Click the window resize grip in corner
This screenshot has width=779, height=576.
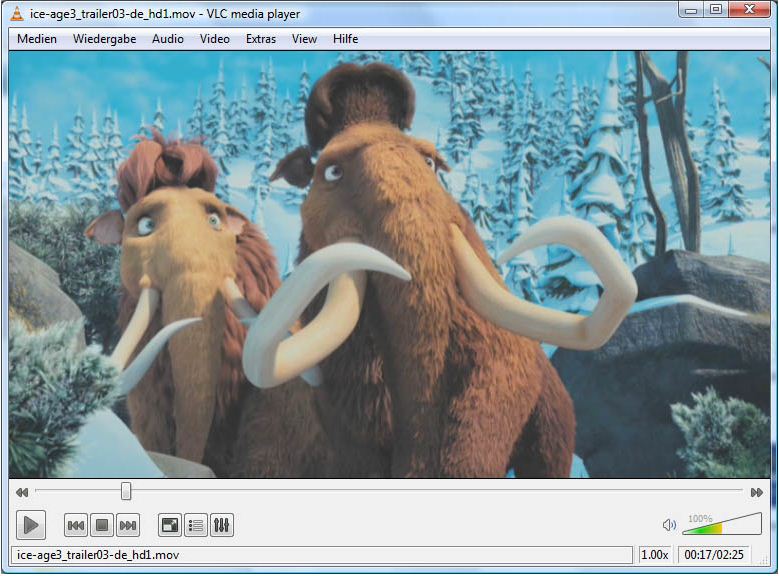pyautogui.click(x=764, y=559)
